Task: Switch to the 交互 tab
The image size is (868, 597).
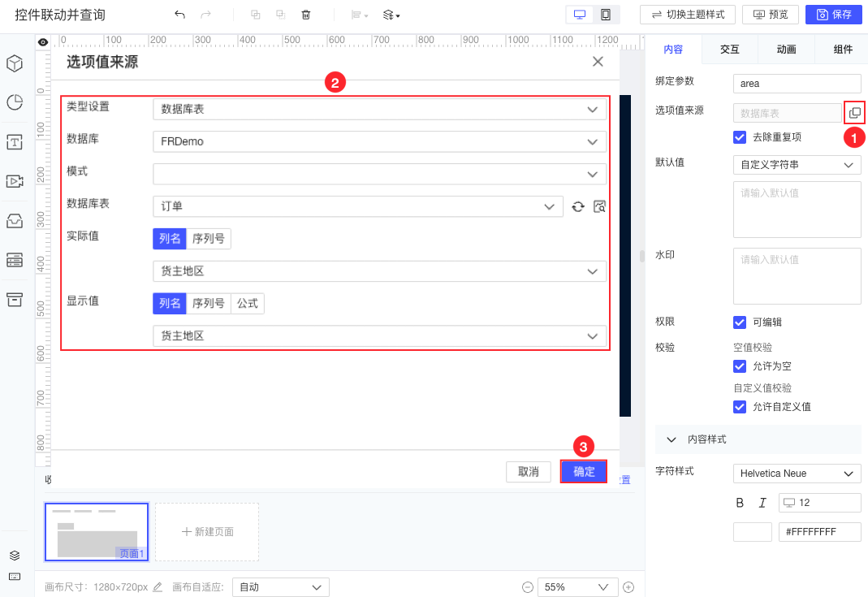Action: point(730,50)
